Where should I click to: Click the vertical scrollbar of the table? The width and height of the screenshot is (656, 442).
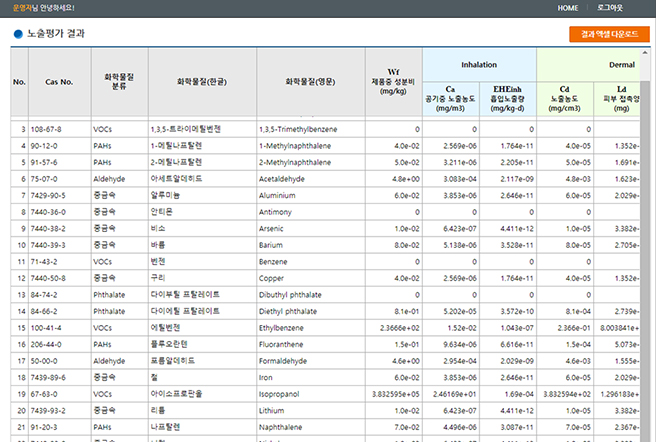[x=647, y=250]
